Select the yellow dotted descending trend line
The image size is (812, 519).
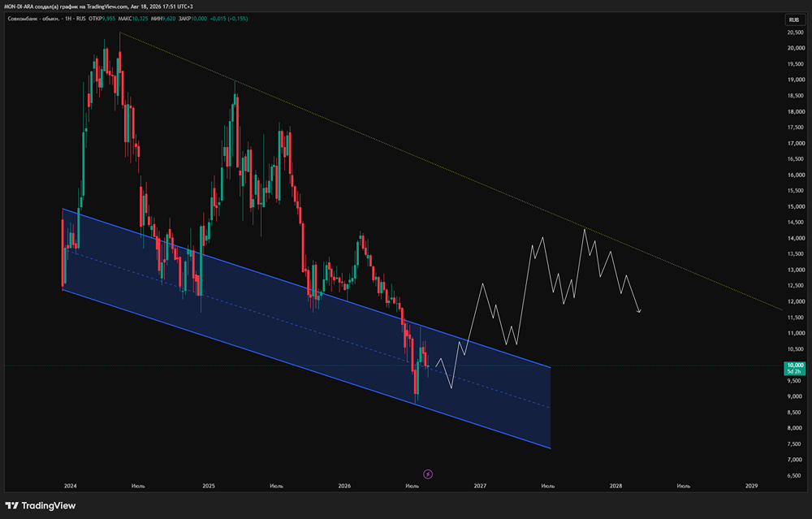451,171
